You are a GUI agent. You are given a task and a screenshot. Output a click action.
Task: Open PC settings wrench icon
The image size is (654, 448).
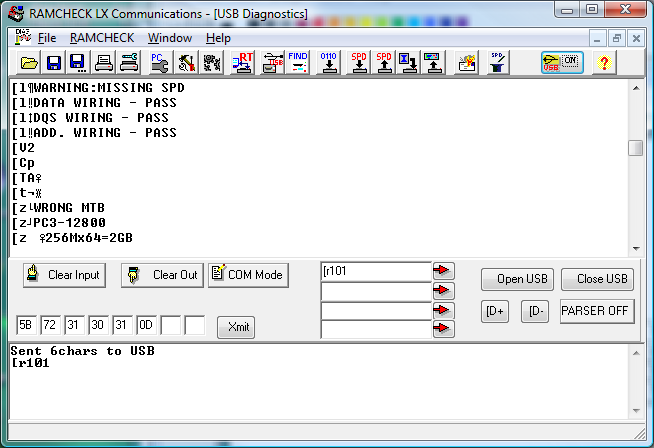coord(159,63)
